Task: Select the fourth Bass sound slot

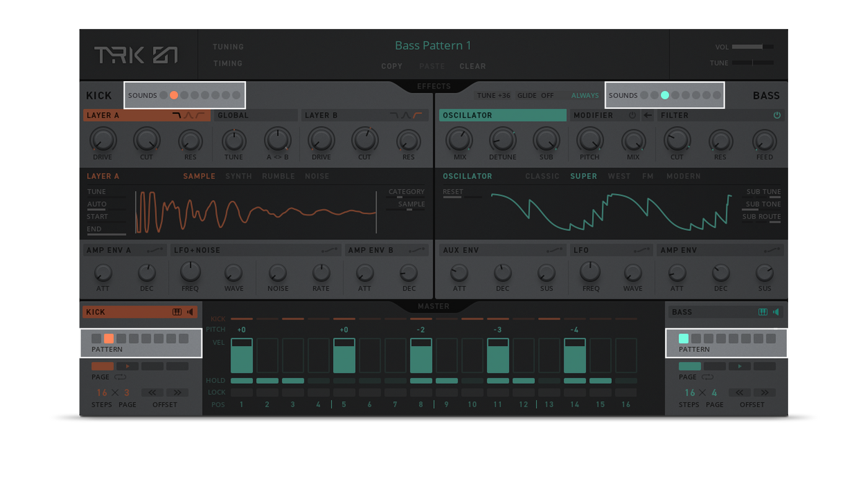Action: pos(675,95)
